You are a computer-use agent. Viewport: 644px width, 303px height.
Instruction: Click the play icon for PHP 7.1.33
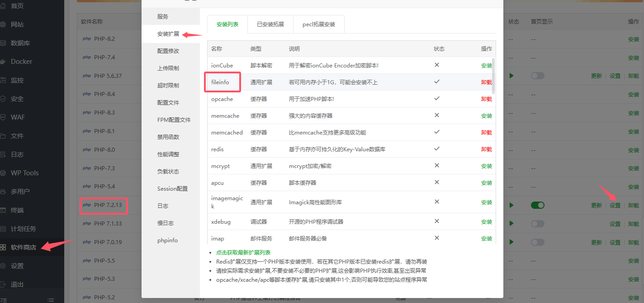[511, 223]
